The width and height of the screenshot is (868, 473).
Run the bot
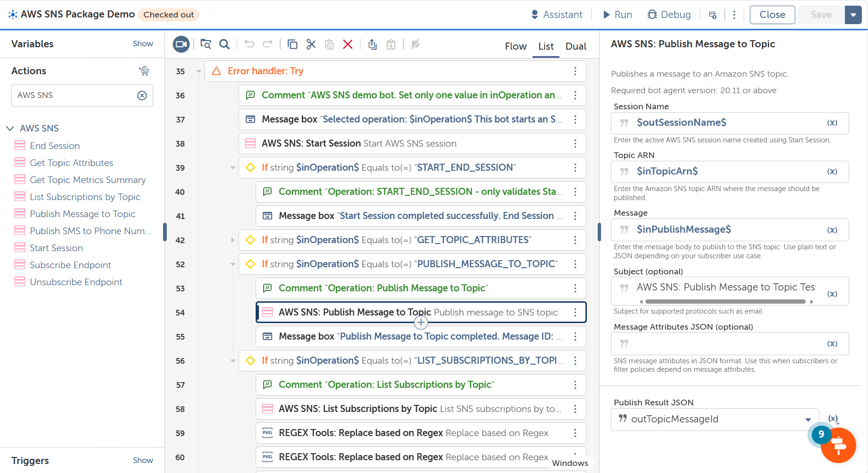tap(618, 15)
